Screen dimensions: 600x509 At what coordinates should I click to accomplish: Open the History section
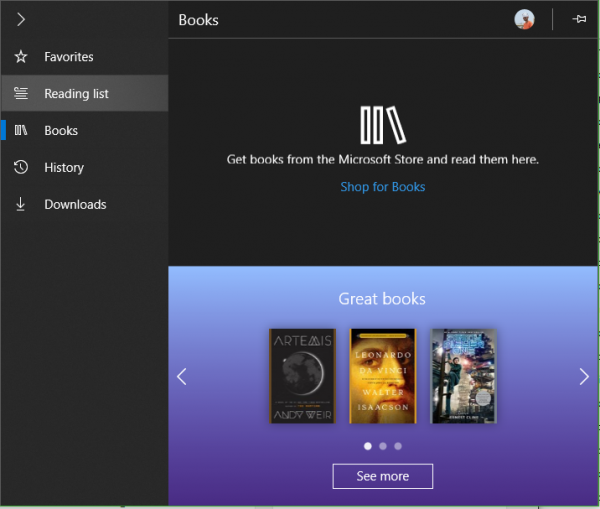pyautogui.click(x=84, y=167)
